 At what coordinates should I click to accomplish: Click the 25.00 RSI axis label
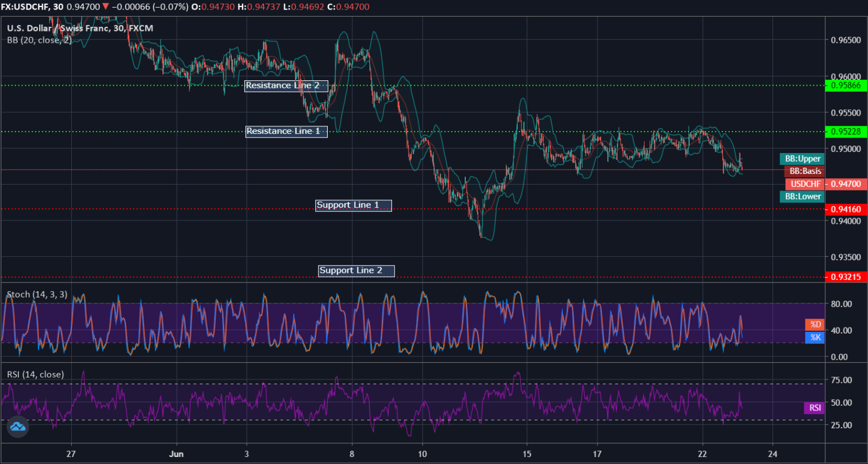pos(841,425)
